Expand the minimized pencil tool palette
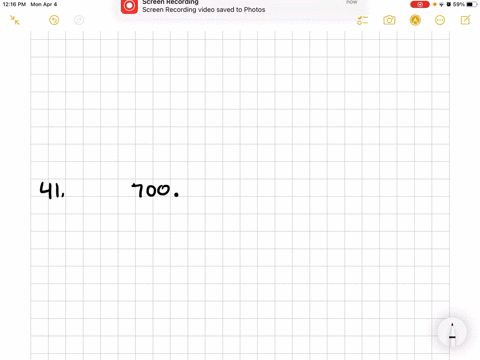Image resolution: width=480 pixels, height=360 pixels. coord(452,332)
